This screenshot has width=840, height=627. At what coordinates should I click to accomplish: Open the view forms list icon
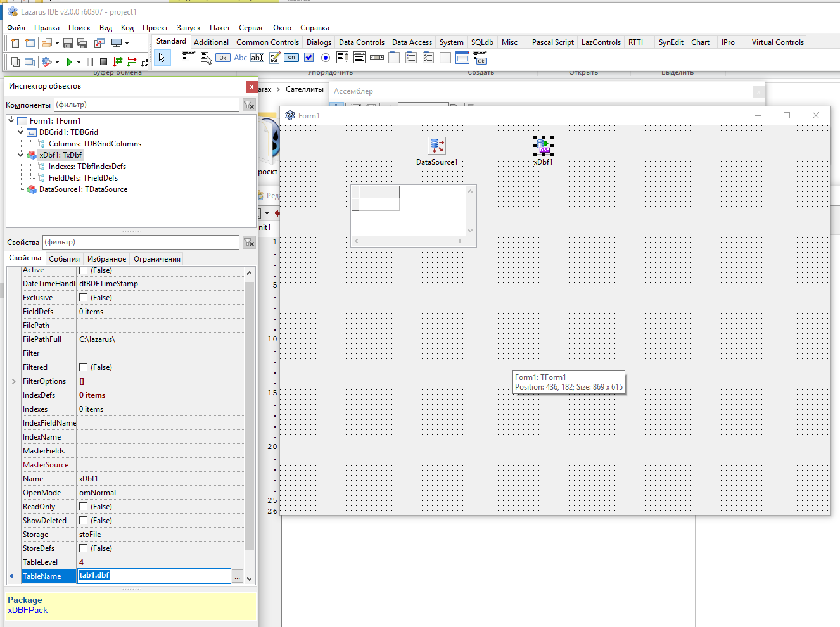coord(30,62)
